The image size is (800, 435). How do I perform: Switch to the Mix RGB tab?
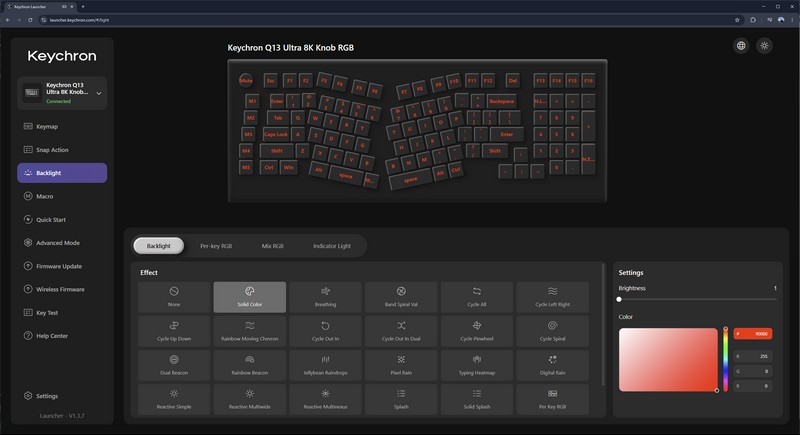pos(272,246)
